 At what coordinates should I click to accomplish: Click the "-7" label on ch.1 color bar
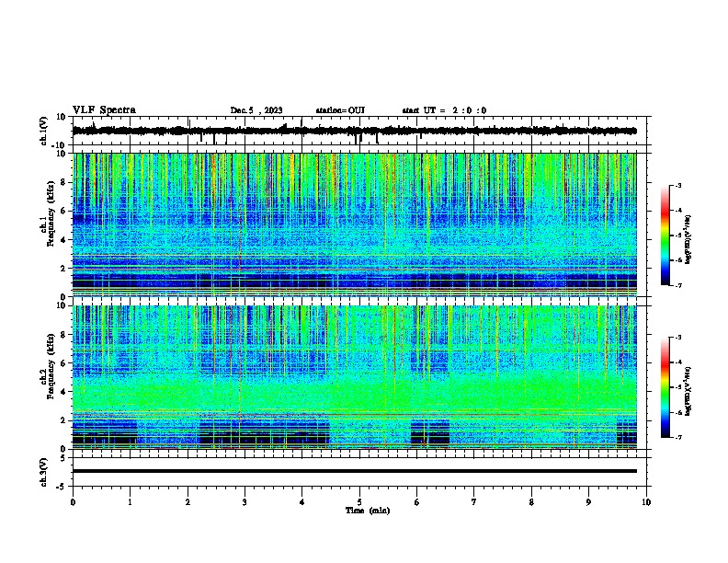pyautogui.click(x=677, y=285)
